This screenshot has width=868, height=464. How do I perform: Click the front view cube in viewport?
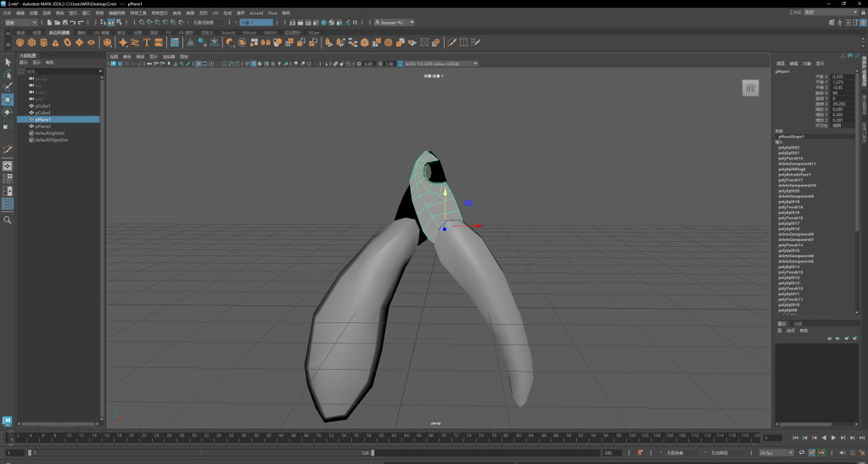[x=750, y=88]
